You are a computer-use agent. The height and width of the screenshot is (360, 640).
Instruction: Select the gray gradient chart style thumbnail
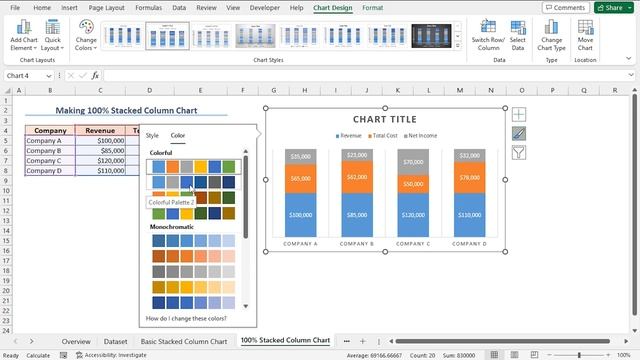(x=255, y=36)
